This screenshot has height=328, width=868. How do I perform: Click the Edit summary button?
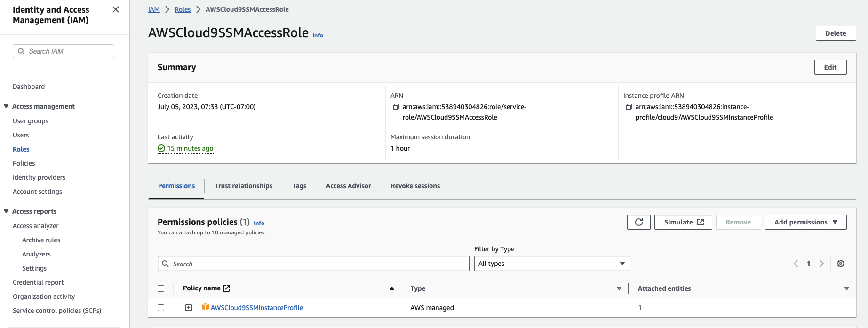point(830,67)
